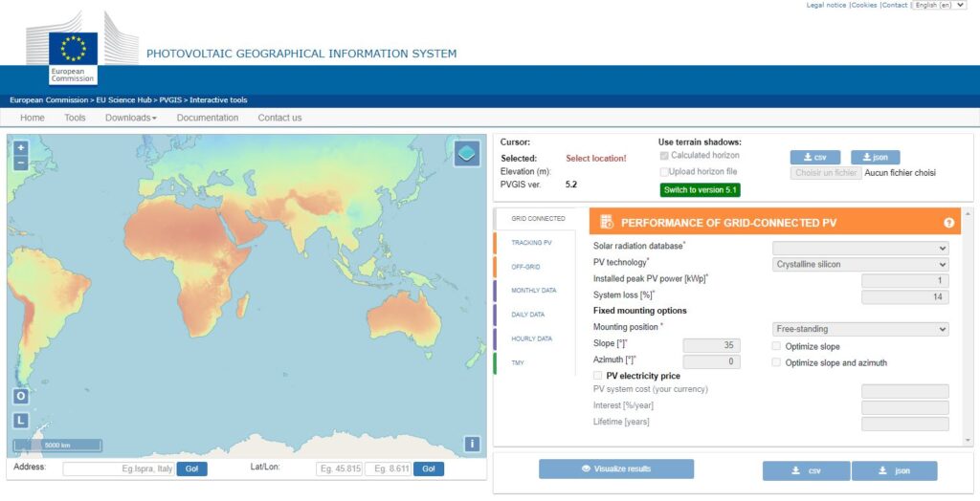Download results as json at bottom
Viewport: 980px width, 501px height.
point(895,471)
